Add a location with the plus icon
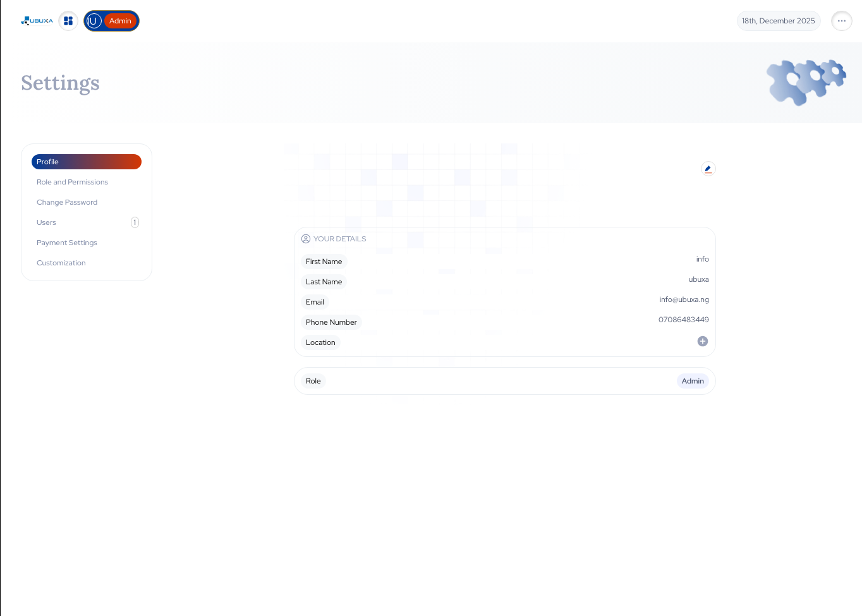The width and height of the screenshot is (862, 616). tap(702, 341)
